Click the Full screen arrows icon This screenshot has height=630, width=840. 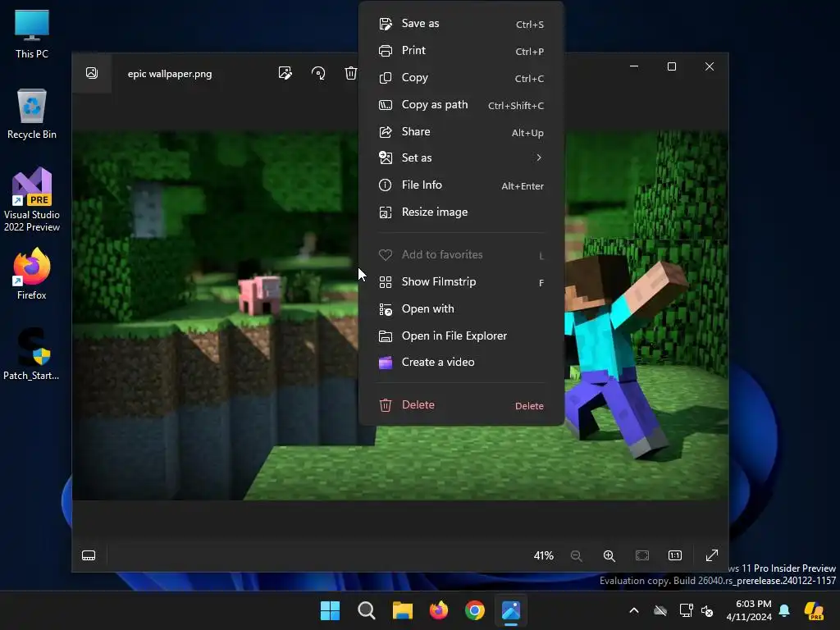711,555
